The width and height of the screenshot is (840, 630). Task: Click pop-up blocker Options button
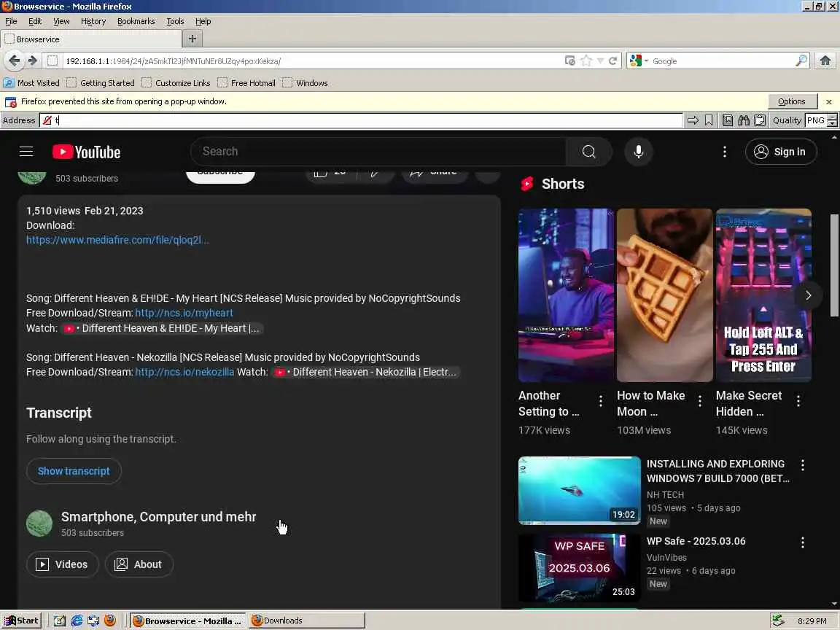[x=791, y=101]
